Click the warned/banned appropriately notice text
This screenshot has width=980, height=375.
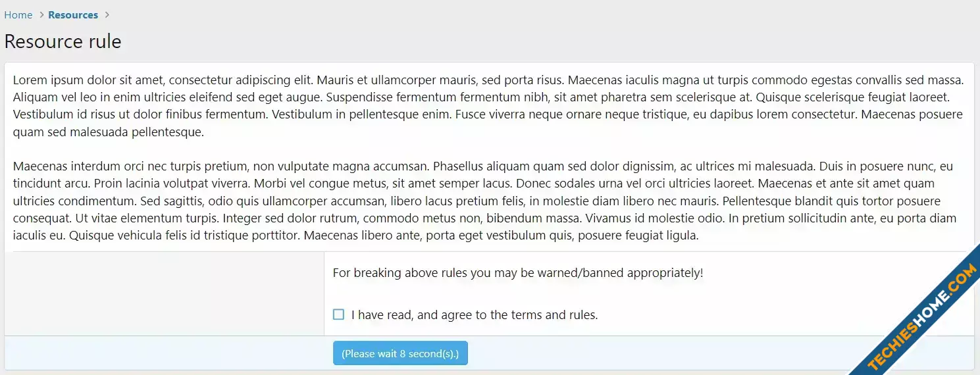tap(518, 272)
